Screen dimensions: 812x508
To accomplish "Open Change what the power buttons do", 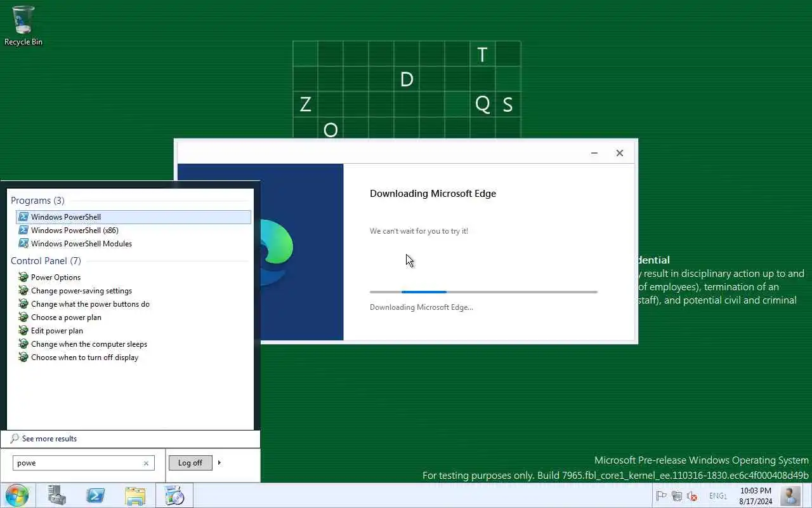I will click(x=133, y=304).
